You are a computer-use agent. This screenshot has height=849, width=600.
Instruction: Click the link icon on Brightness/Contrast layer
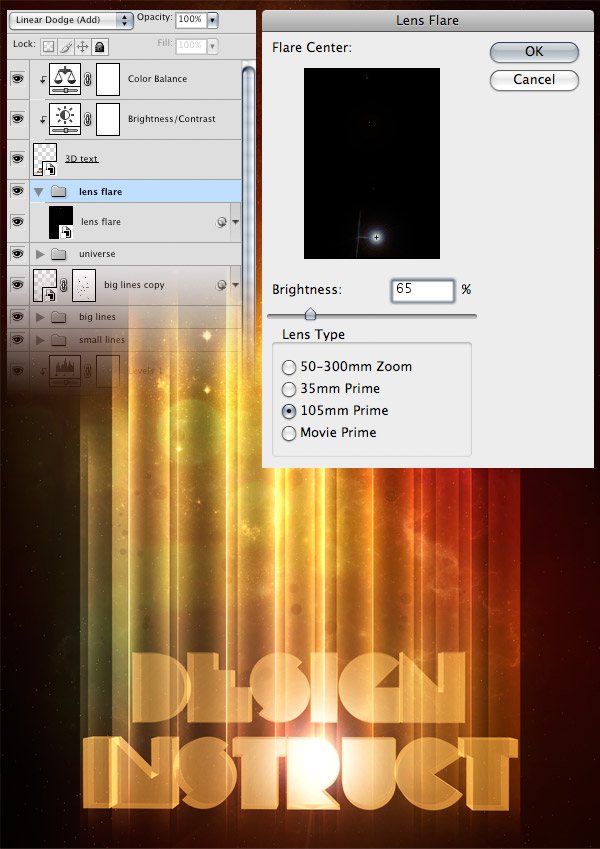coord(88,119)
